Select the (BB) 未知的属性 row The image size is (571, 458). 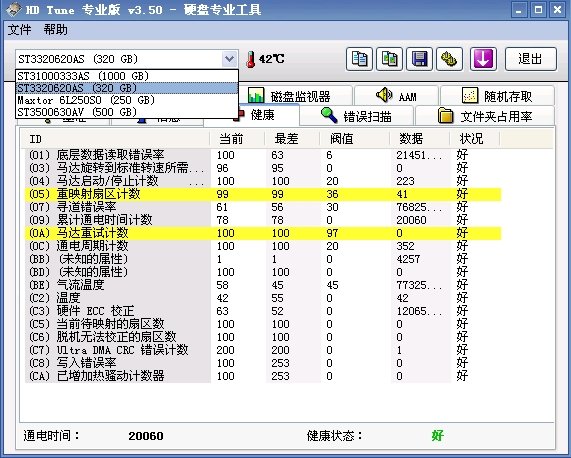pos(263,259)
